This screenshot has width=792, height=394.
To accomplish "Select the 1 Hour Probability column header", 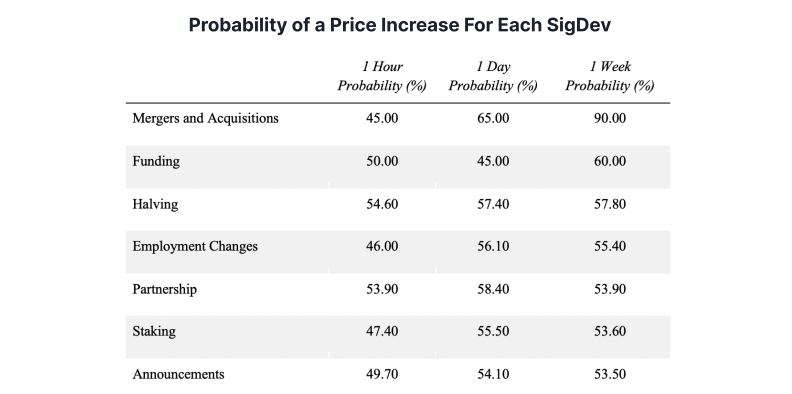I will coord(382,76).
